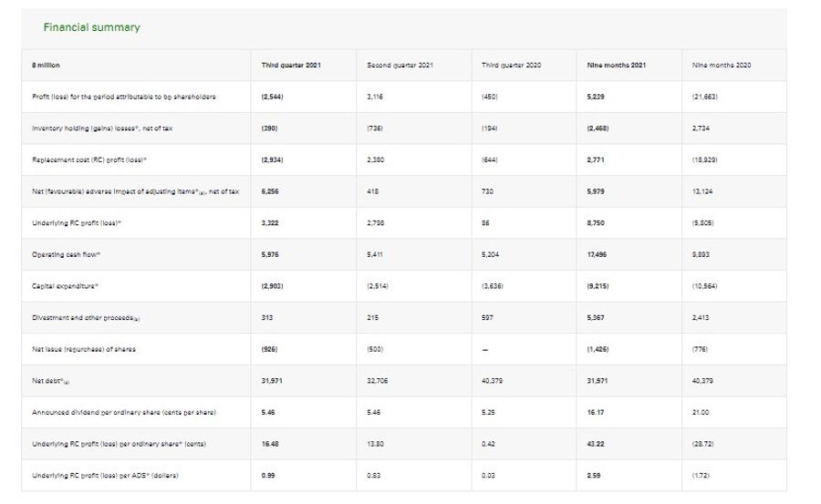821x504 pixels.
Task: Click the Underlying RC profit per ADS label
Action: 105,476
